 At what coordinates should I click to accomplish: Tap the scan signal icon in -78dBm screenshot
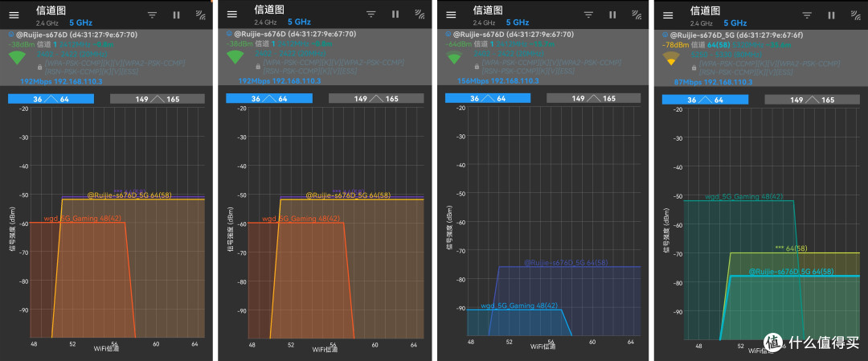click(855, 15)
